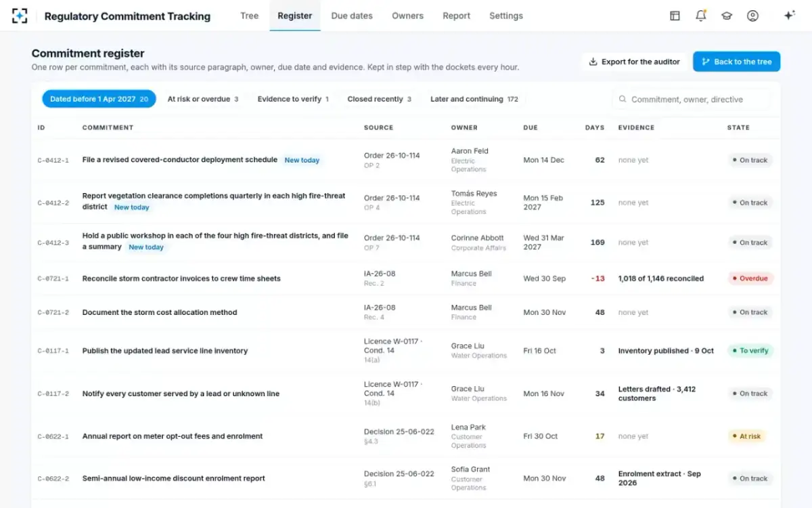Click owner Lena Park
This screenshot has height=508, width=812.
click(468, 427)
